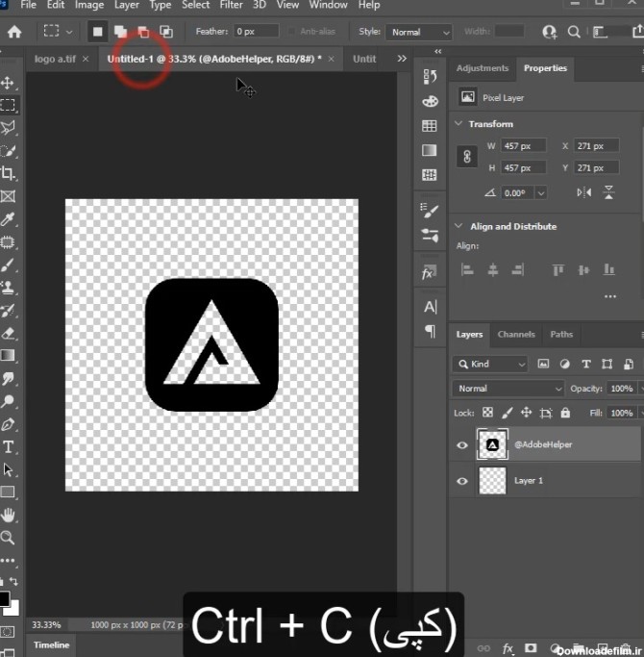Select the Eraser tool
This screenshot has height=657, width=644.
pos(8,334)
